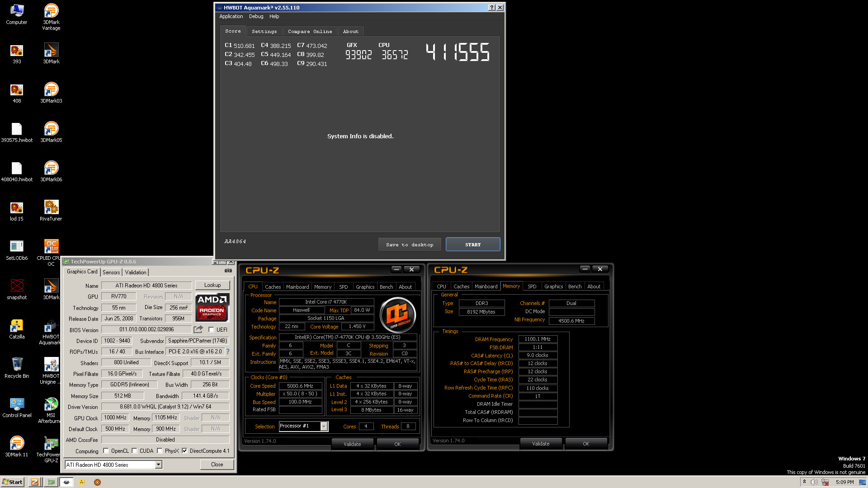Open the Application menu in Aquamark
868x488 pixels.
(x=231, y=16)
